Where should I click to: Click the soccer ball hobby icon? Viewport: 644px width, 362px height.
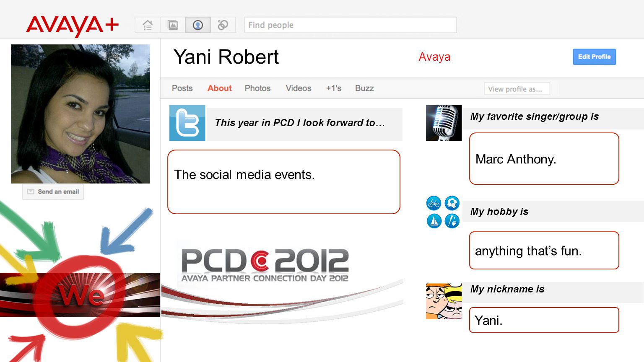pyautogui.click(x=452, y=203)
